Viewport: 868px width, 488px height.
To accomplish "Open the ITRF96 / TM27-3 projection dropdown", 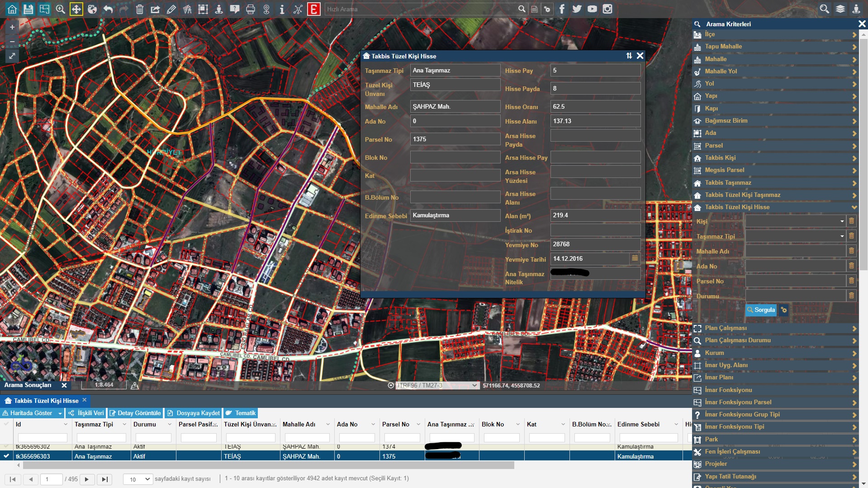I will pyautogui.click(x=437, y=386).
